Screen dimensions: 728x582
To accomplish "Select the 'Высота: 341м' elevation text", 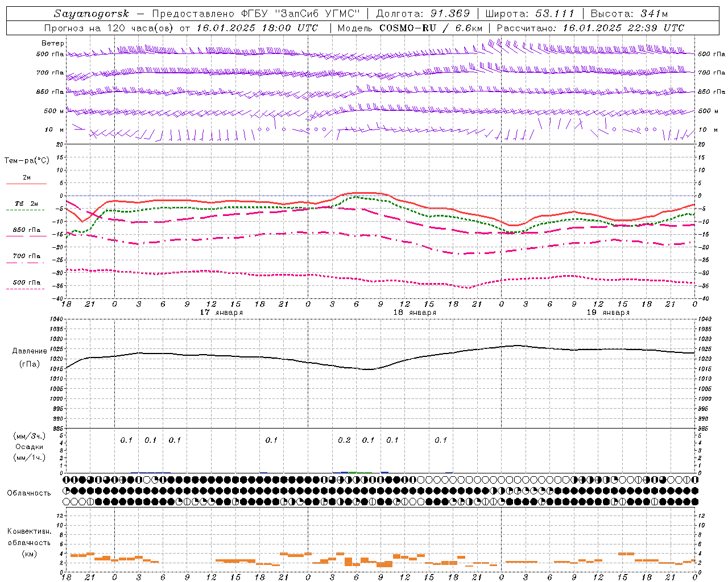I will pos(629,14).
